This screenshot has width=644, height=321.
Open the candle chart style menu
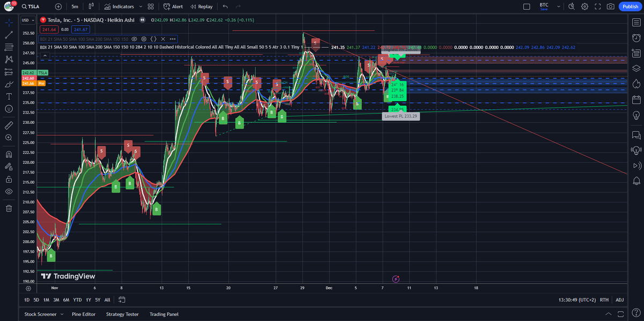tap(92, 6)
